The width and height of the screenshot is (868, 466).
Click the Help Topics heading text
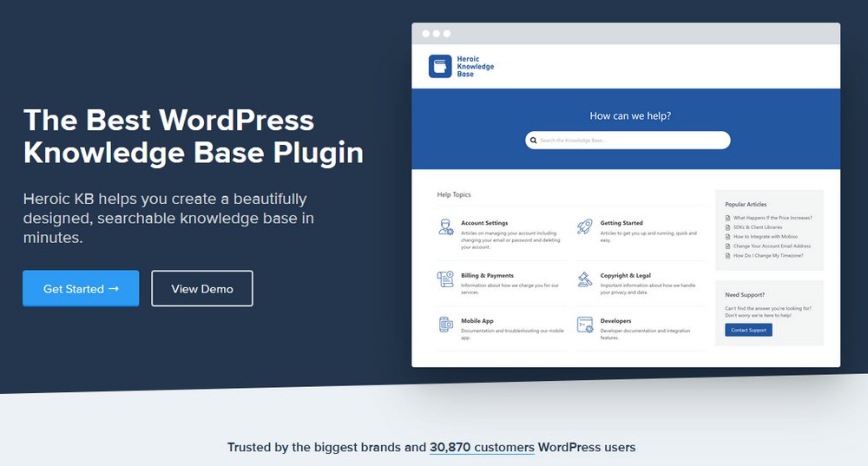click(x=454, y=194)
